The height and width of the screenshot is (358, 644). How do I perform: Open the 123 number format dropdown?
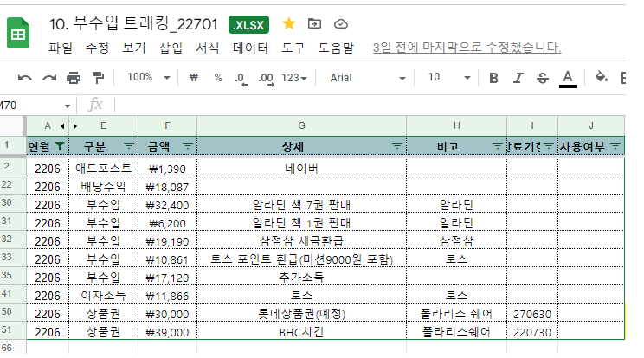click(x=294, y=78)
